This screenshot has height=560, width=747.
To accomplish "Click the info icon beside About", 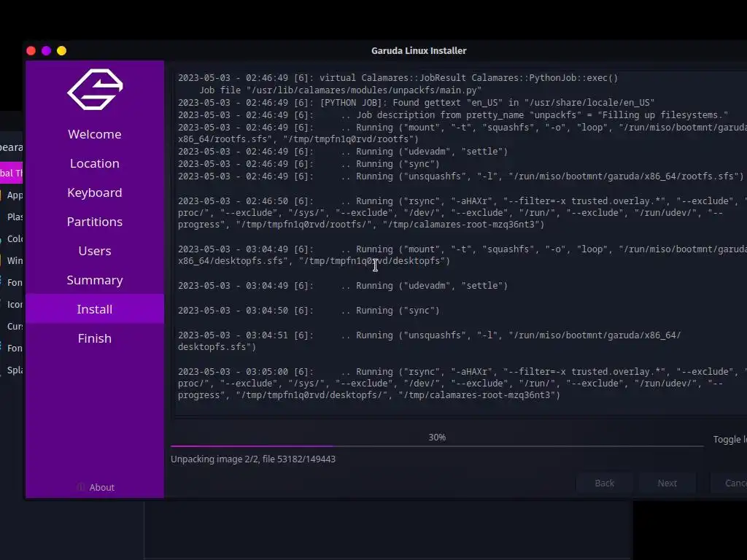I will click(x=80, y=487).
